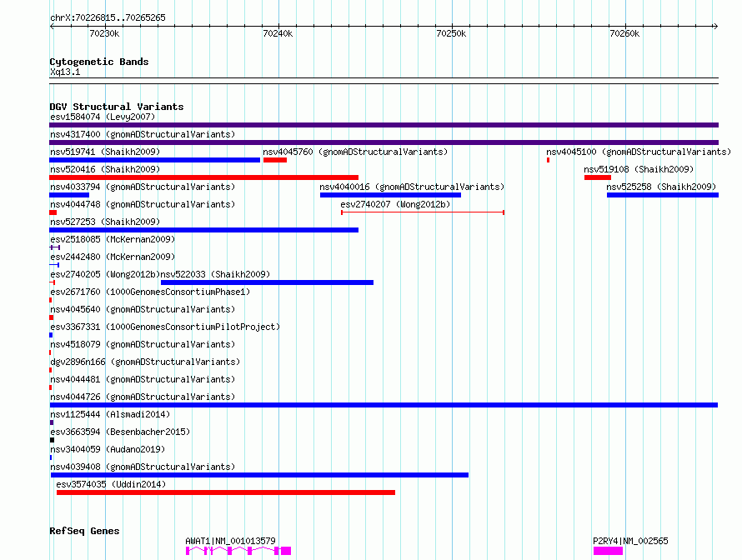742x560 pixels.
Task: Click the nsv4044748 small red block
Action: tap(53, 212)
